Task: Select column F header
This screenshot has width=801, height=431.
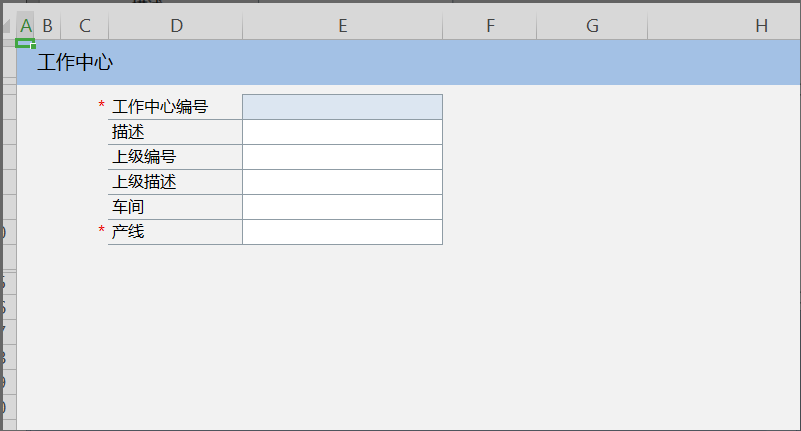Action: pyautogui.click(x=490, y=26)
